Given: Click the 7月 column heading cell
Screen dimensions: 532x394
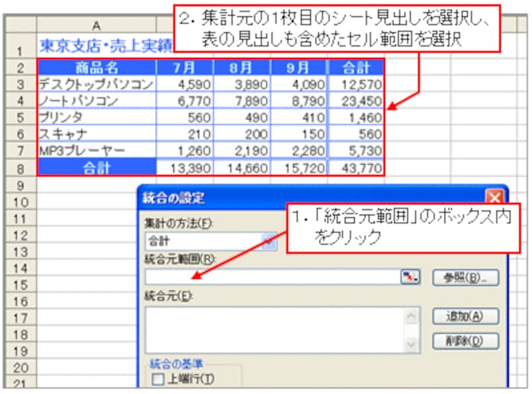Looking at the screenshot, I should (185, 67).
